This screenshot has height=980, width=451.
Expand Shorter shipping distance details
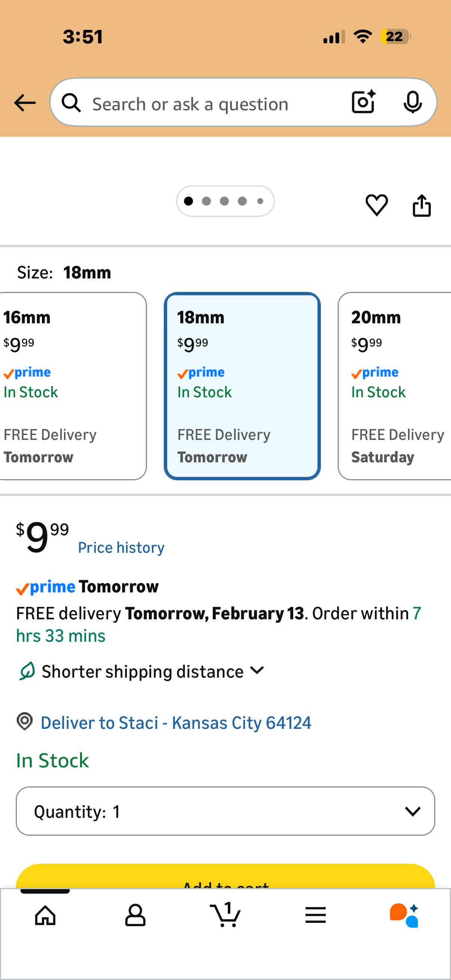pos(152,672)
